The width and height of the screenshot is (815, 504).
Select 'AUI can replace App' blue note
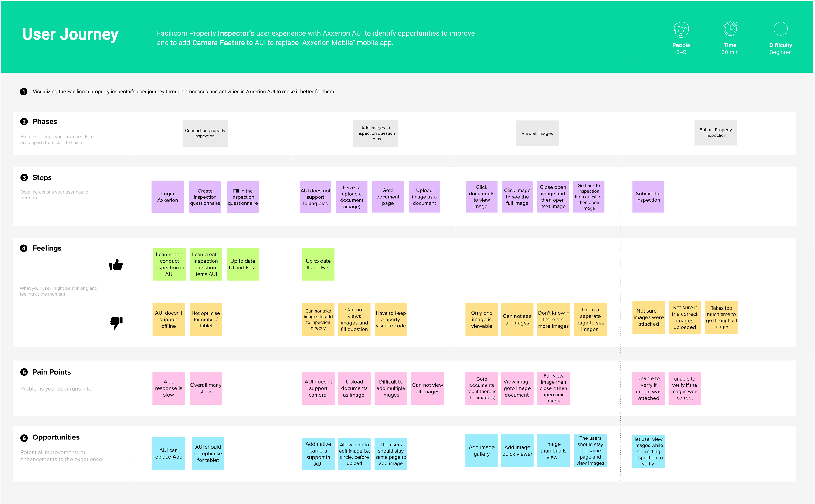coord(169,453)
